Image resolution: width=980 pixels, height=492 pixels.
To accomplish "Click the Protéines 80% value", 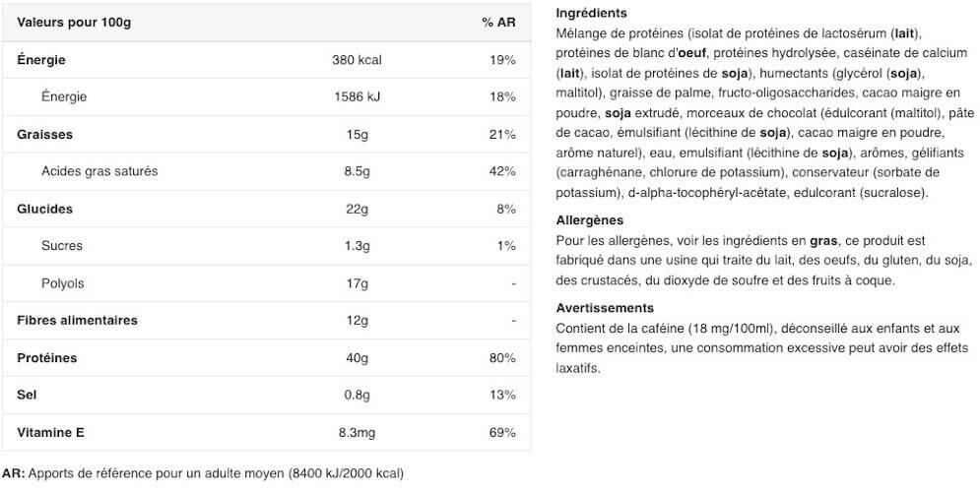I will (502, 358).
